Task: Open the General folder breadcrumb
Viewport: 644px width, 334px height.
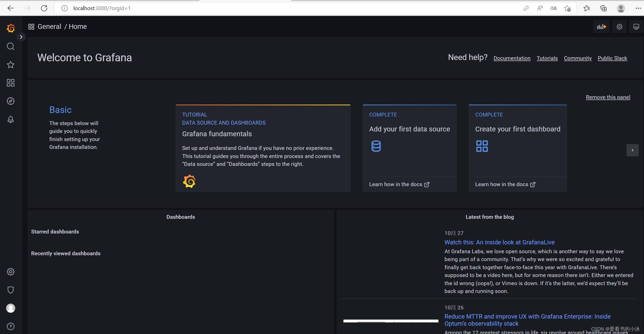Action: pyautogui.click(x=49, y=27)
